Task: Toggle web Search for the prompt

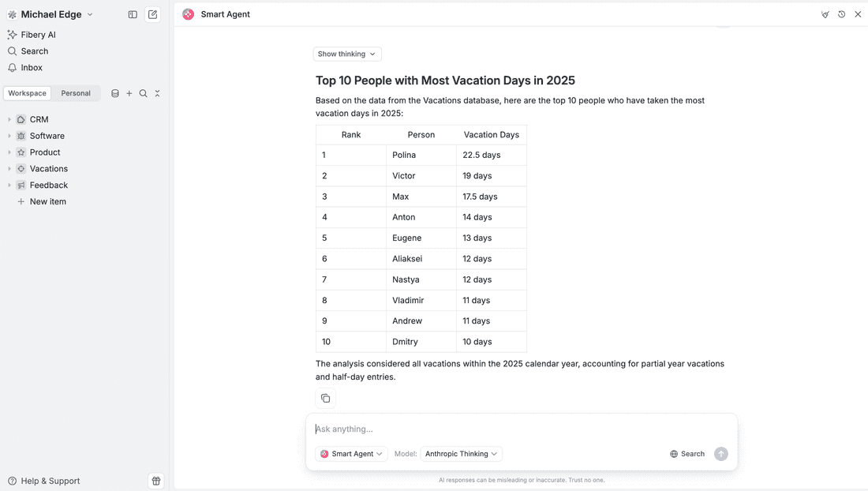Action: click(x=687, y=454)
